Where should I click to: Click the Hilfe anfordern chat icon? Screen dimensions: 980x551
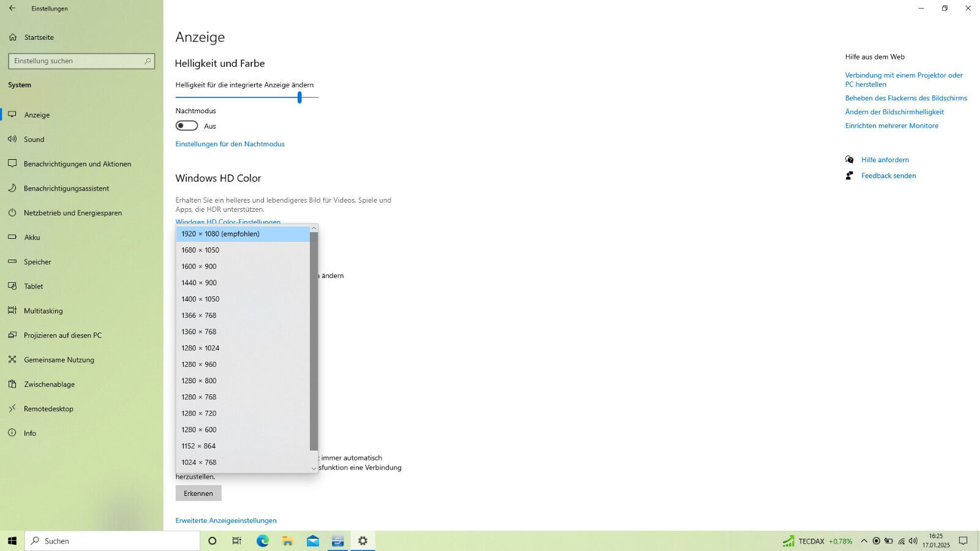pos(850,160)
